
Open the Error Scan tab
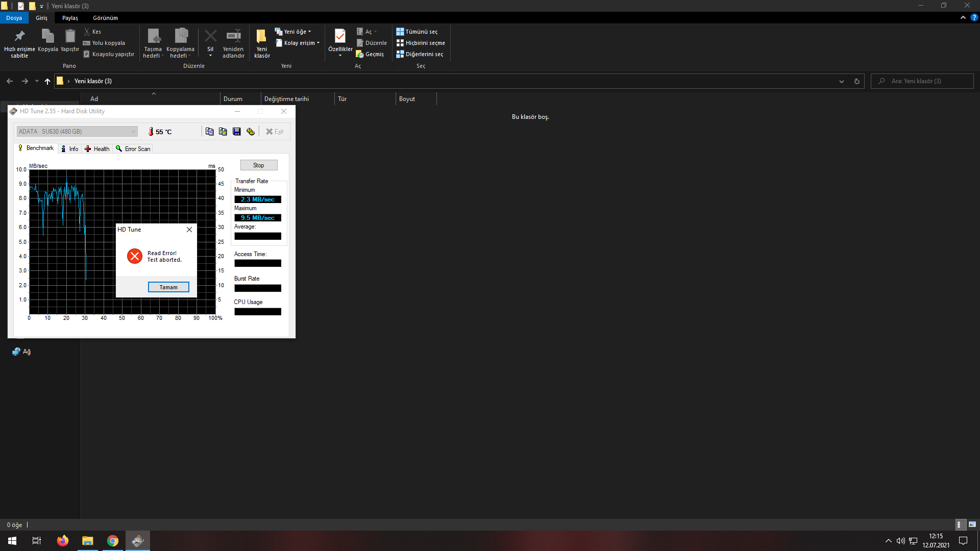[x=133, y=149]
